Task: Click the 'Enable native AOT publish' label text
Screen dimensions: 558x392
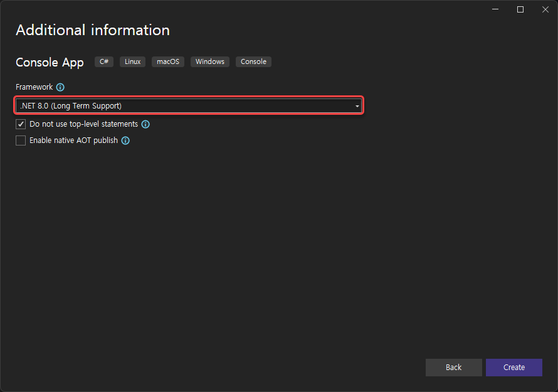Action: point(73,140)
